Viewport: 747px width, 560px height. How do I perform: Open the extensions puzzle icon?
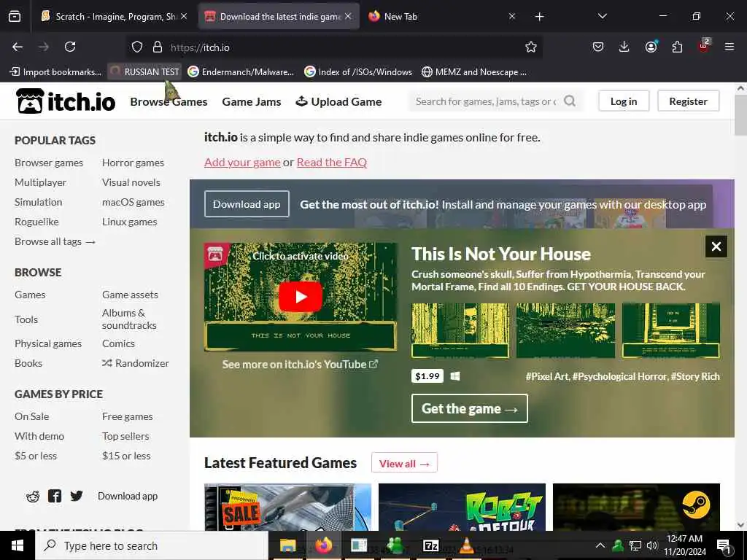coord(677,47)
